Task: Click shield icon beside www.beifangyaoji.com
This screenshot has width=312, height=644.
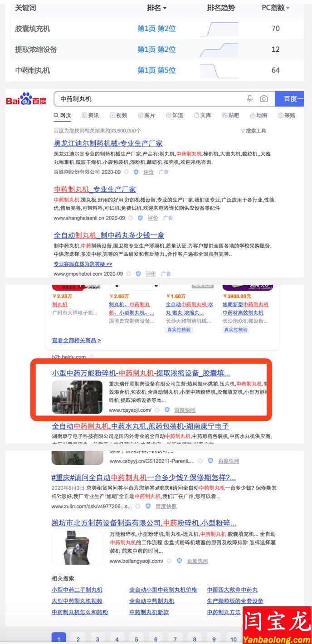Action: [x=179, y=561]
